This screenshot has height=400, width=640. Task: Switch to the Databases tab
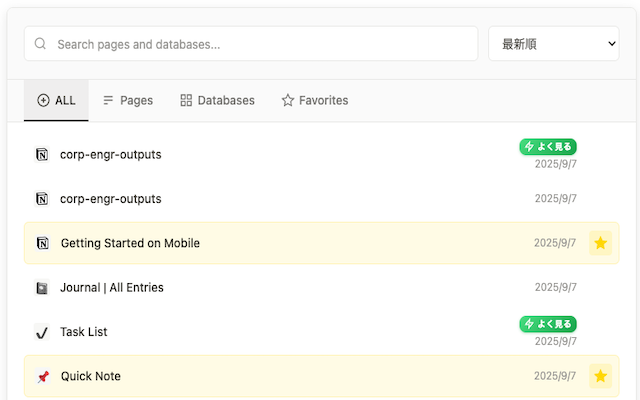pos(218,100)
